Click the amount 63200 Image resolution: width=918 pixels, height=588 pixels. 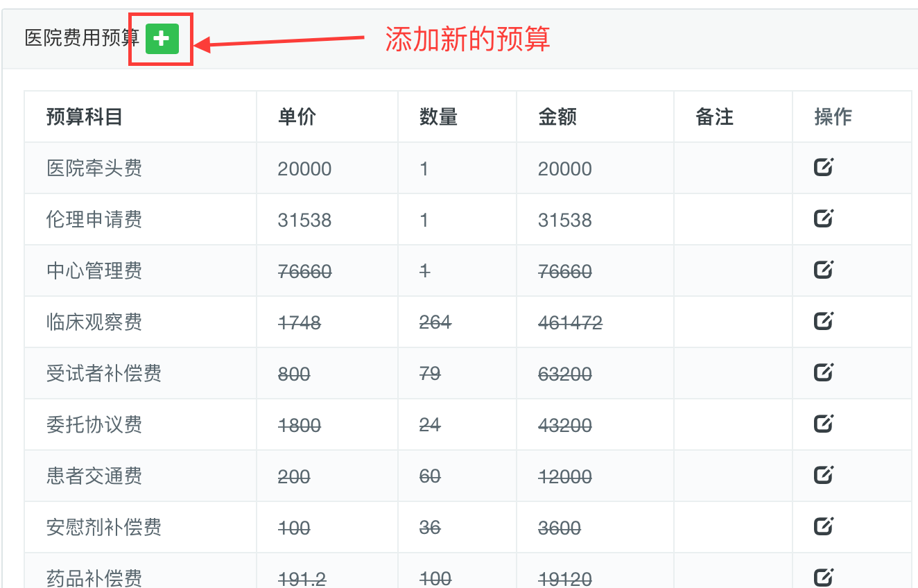(565, 374)
